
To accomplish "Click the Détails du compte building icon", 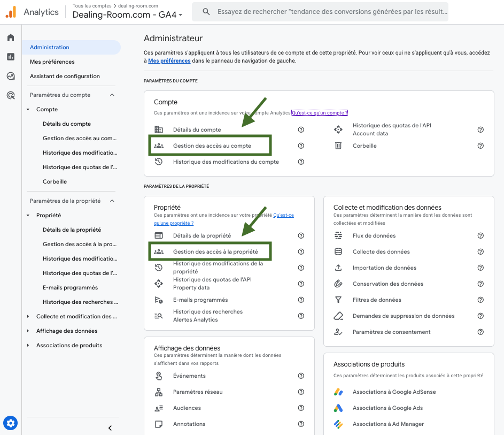I will pyautogui.click(x=158, y=129).
